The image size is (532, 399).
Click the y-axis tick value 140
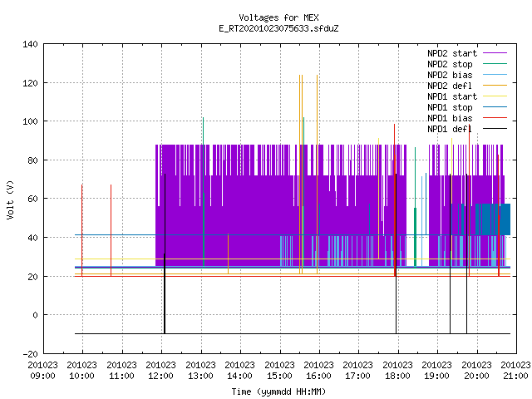click(x=30, y=44)
